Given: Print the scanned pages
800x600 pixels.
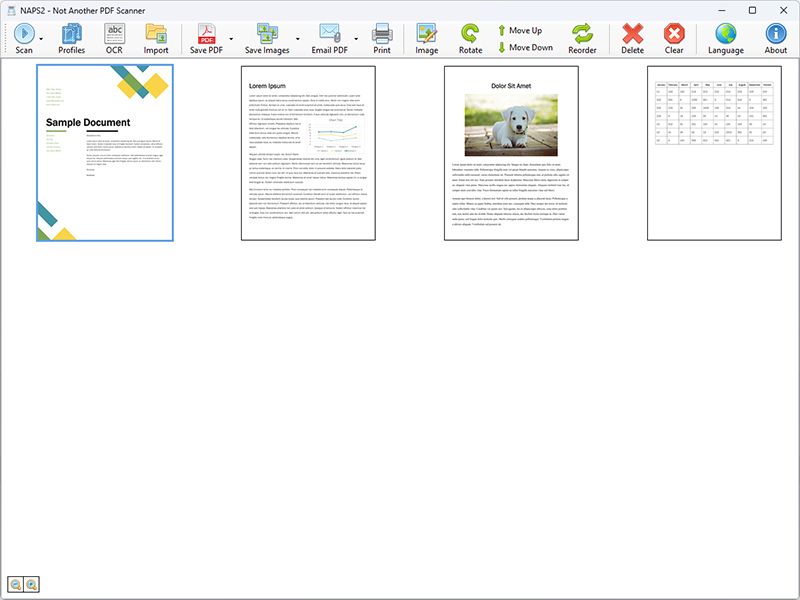Looking at the screenshot, I should coord(382,39).
